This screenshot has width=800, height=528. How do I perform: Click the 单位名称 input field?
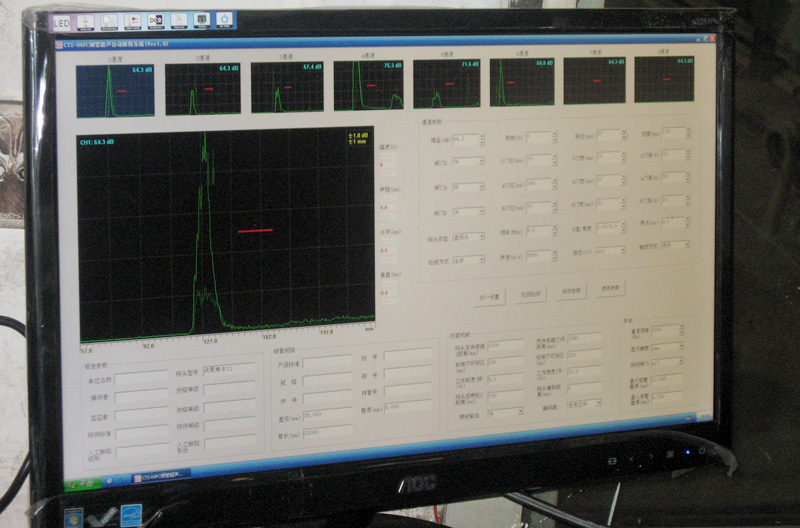click(x=142, y=379)
